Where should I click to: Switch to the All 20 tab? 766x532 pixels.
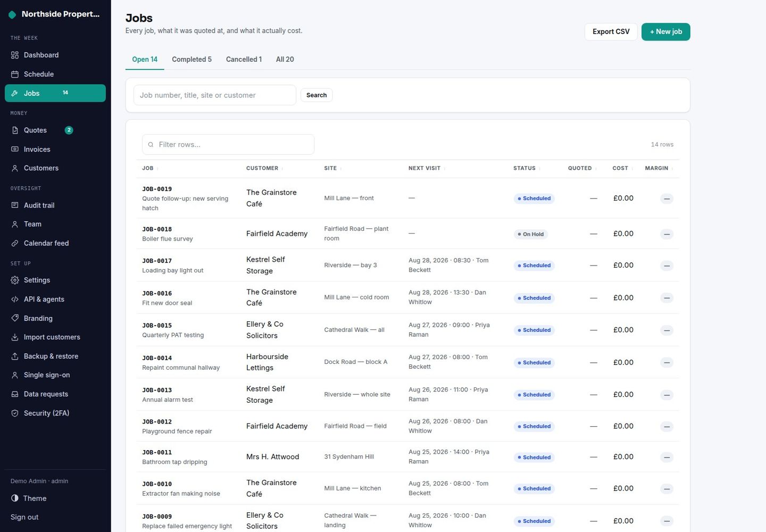(285, 60)
